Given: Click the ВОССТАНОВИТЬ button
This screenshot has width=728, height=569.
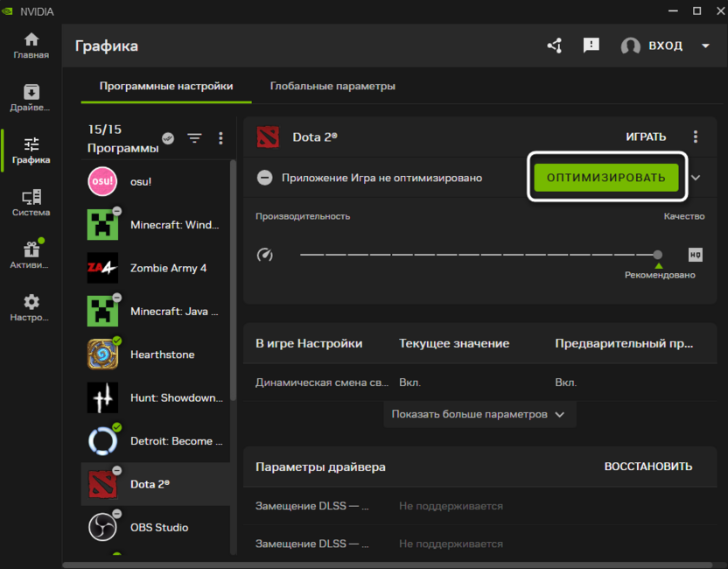Looking at the screenshot, I should click(648, 467).
